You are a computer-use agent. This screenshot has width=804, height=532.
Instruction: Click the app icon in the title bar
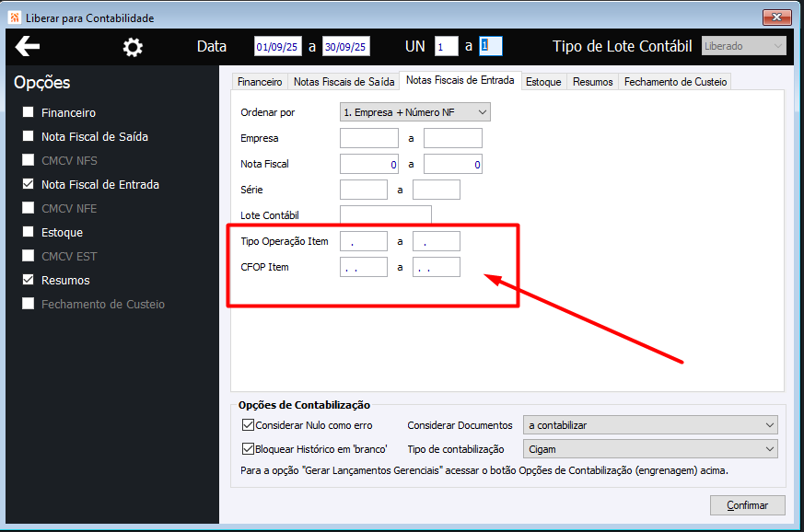(15, 17)
